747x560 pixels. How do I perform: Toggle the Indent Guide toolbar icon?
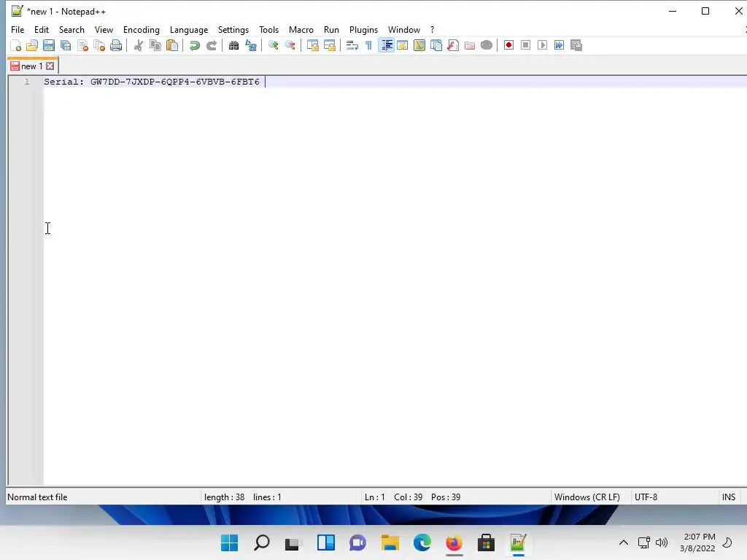pos(386,45)
